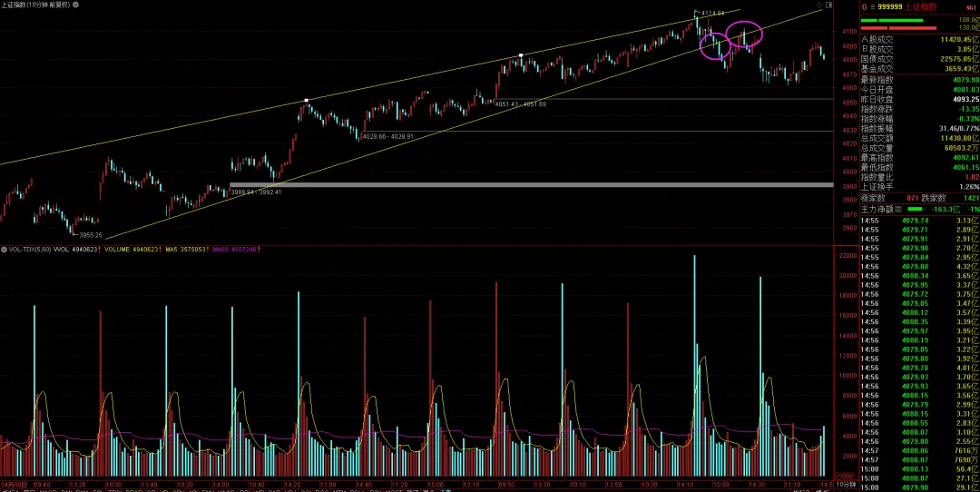Toggle the panel layout icon beside the diamond
This screenshot has width=980, height=492.
[828, 5]
